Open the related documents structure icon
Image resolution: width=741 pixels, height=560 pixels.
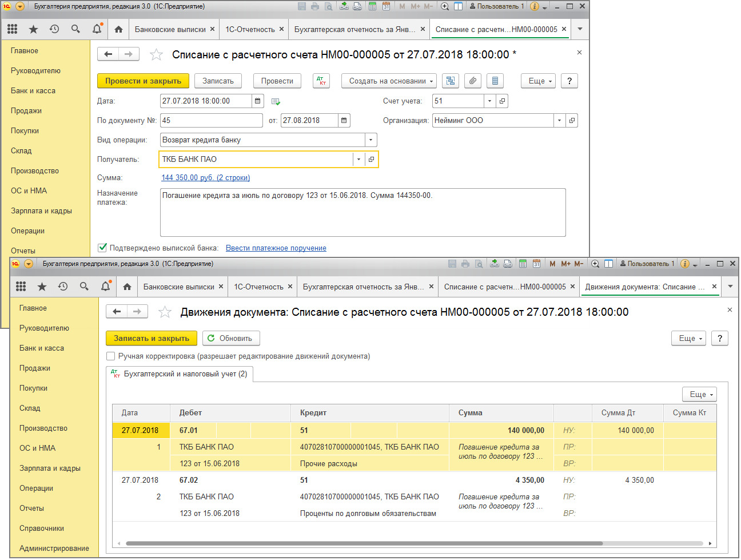pyautogui.click(x=451, y=81)
